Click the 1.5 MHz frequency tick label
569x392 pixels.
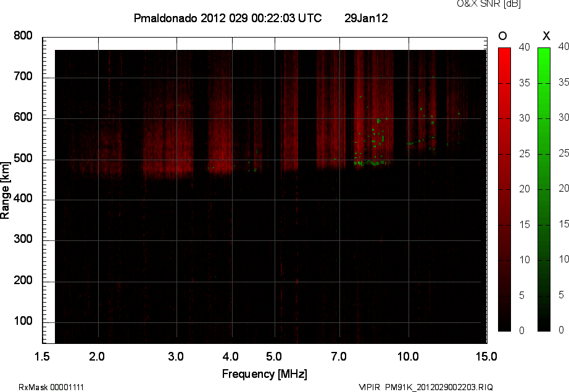click(42, 356)
